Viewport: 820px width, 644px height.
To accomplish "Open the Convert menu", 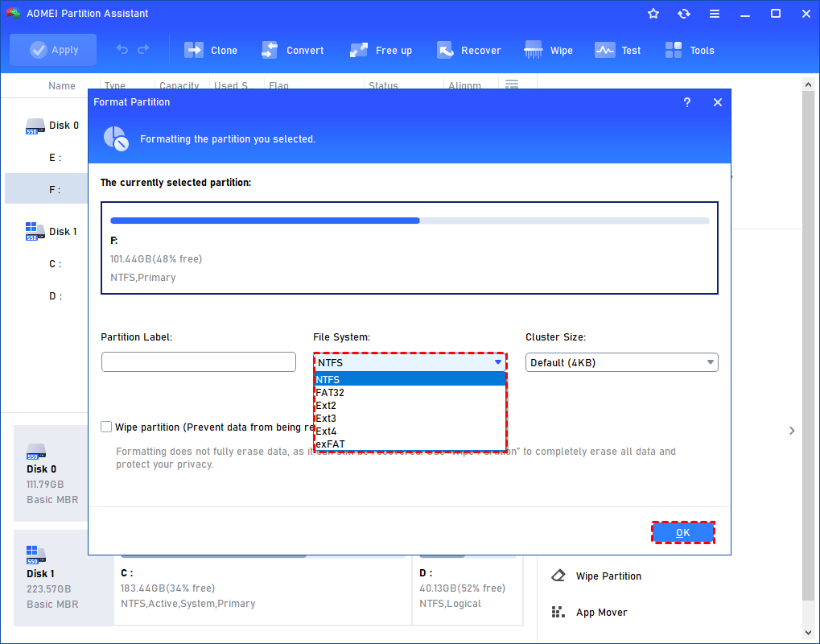I will click(x=292, y=50).
